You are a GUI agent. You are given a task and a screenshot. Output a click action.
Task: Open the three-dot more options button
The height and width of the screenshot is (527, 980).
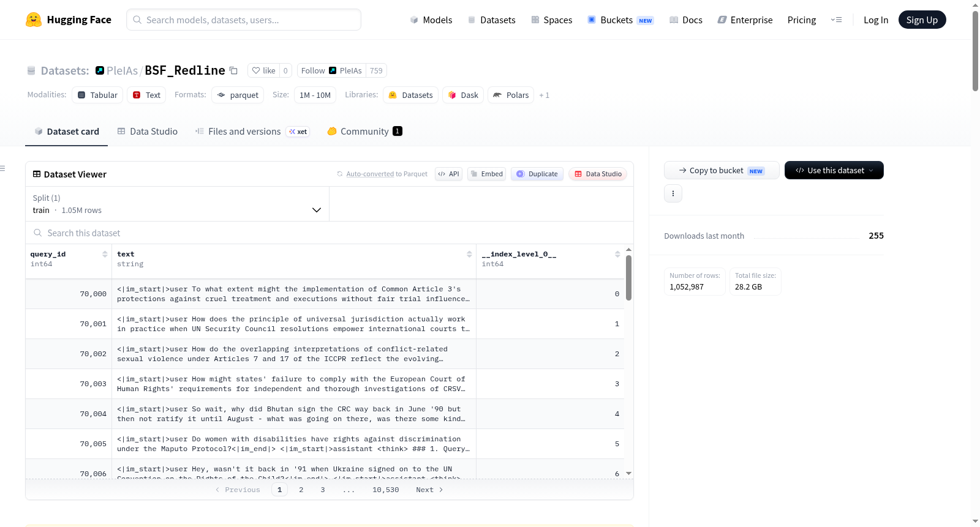tap(673, 193)
